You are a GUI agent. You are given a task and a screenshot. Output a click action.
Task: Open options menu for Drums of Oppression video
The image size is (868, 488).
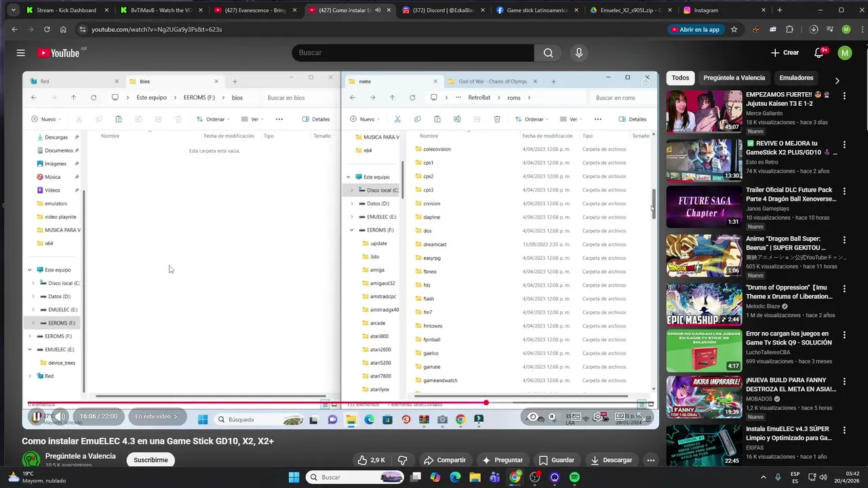[x=844, y=288]
